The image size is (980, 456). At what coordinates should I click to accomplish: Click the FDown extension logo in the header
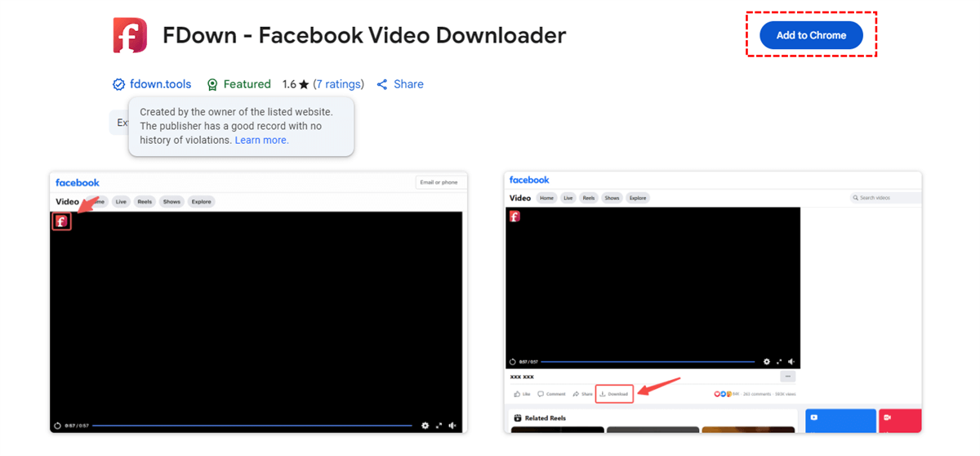130,35
